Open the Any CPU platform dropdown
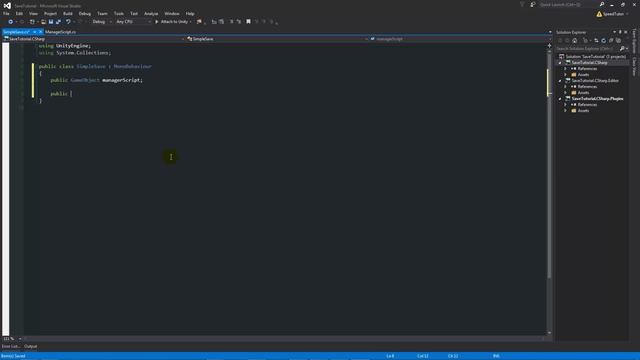 click(133, 22)
